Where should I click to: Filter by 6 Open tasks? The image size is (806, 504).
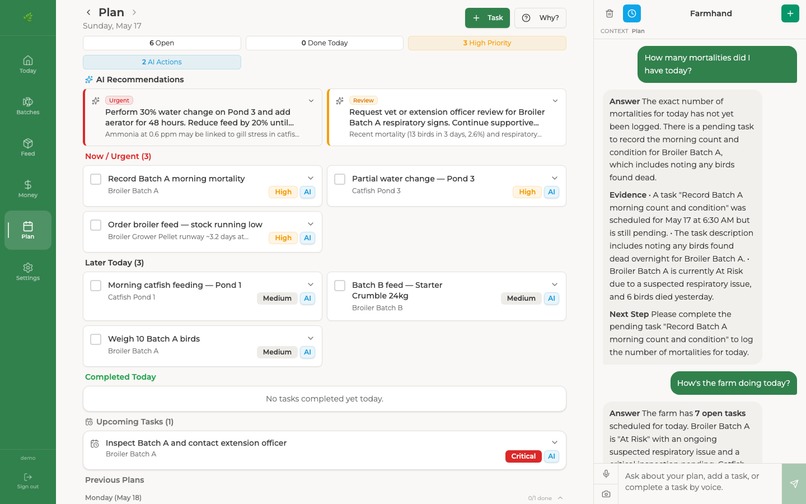(x=162, y=43)
